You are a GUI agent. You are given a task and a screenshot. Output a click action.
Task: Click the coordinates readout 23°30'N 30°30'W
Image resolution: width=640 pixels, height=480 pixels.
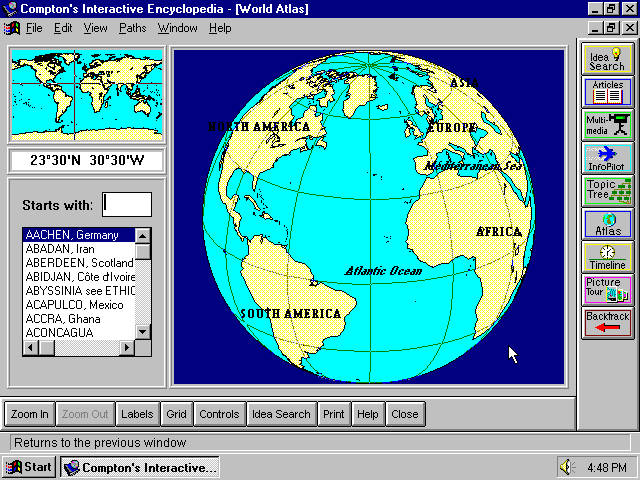(87, 160)
